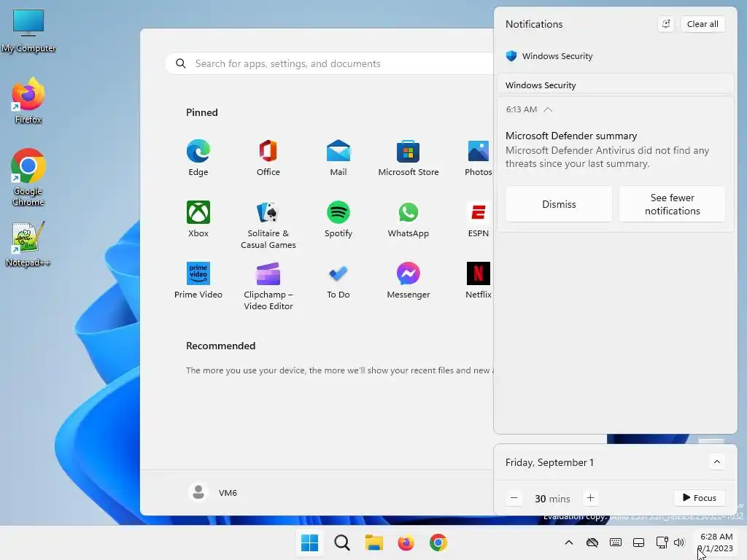Dismiss the Microsoft Defender summary
The image size is (747, 560).
[559, 204]
